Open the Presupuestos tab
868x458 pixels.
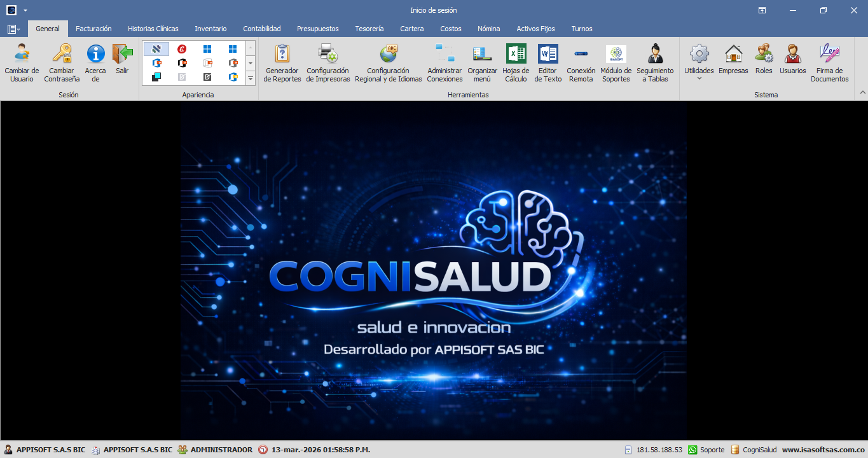click(318, 29)
